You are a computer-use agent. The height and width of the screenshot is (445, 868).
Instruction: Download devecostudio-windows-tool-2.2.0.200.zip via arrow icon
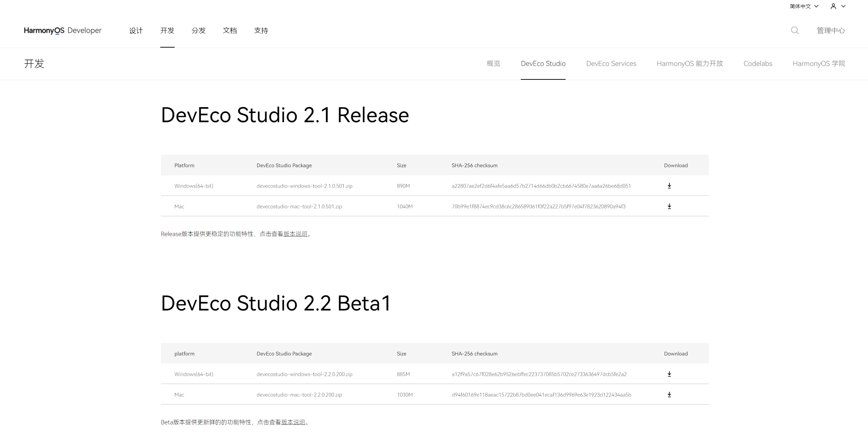[x=669, y=374]
